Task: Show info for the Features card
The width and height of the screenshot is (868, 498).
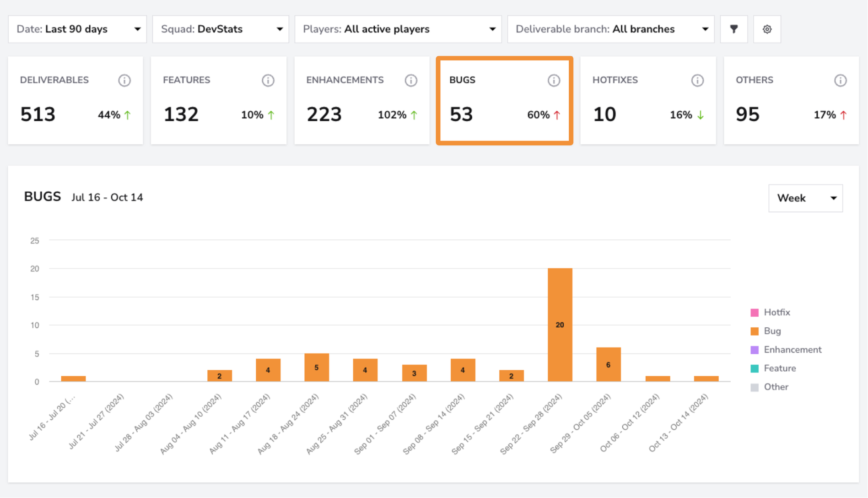Action: [268, 81]
